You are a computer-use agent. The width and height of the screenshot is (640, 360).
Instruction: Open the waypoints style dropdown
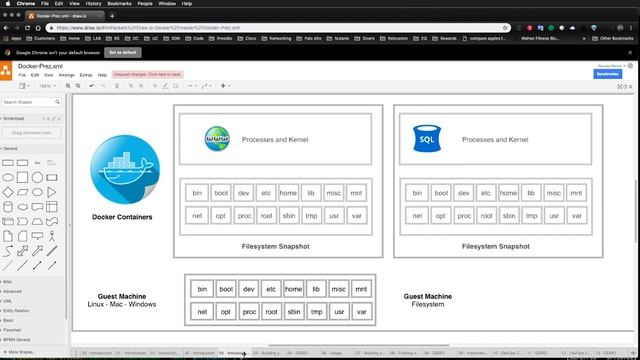click(x=206, y=86)
